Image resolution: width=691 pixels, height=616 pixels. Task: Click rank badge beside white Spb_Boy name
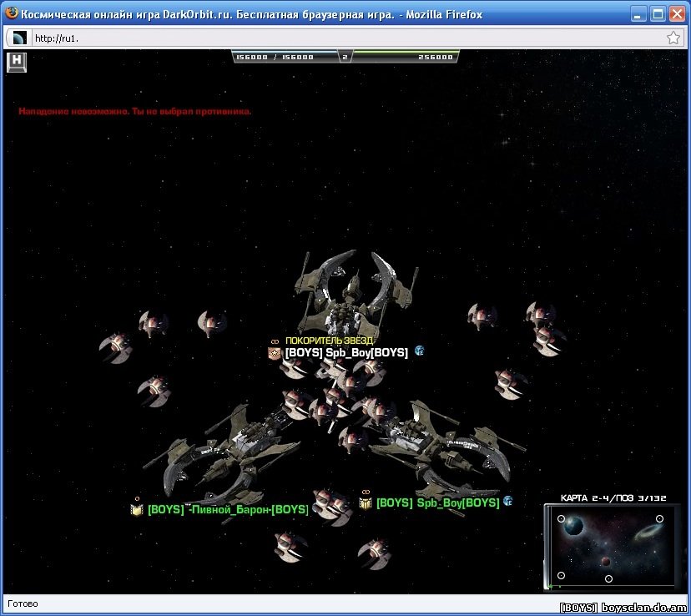point(274,353)
